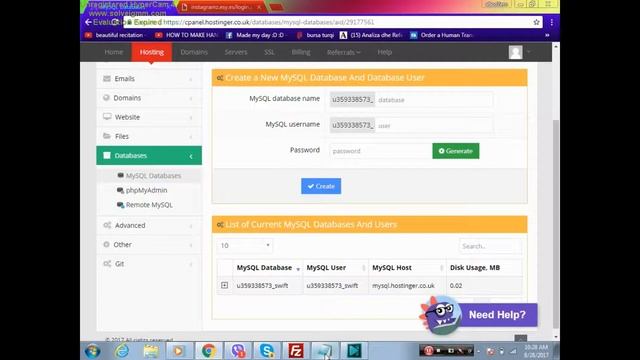Open the 'HOW TO MAKE HAN' bookmark
This screenshot has width=640, height=360.
187,35
